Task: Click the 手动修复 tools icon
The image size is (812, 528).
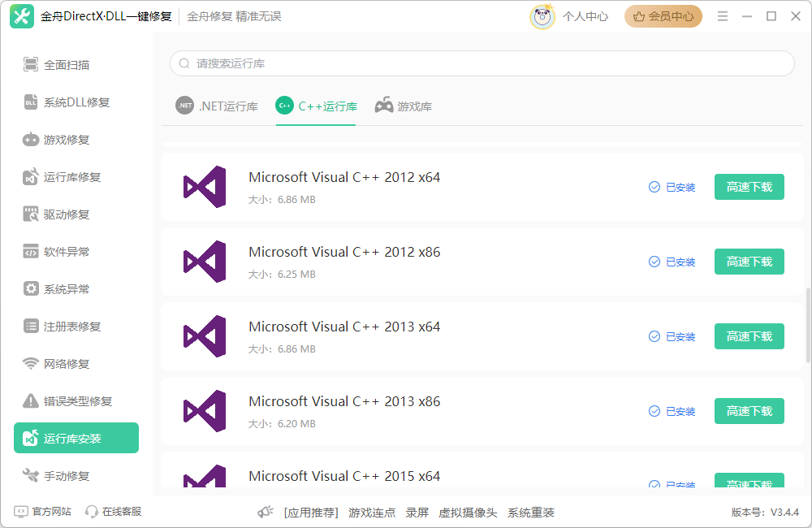Action: 31,476
